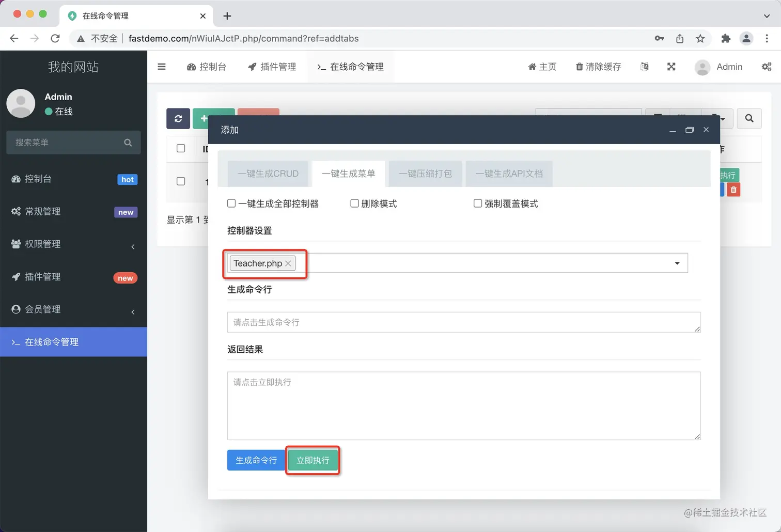This screenshot has width=781, height=532.
Task: Open 插件管理 in the sidebar
Action: pos(73,277)
